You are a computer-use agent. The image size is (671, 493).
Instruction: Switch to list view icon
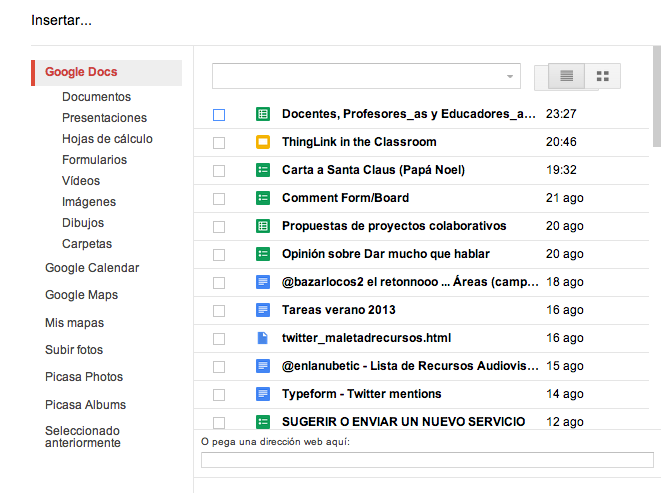(x=566, y=76)
